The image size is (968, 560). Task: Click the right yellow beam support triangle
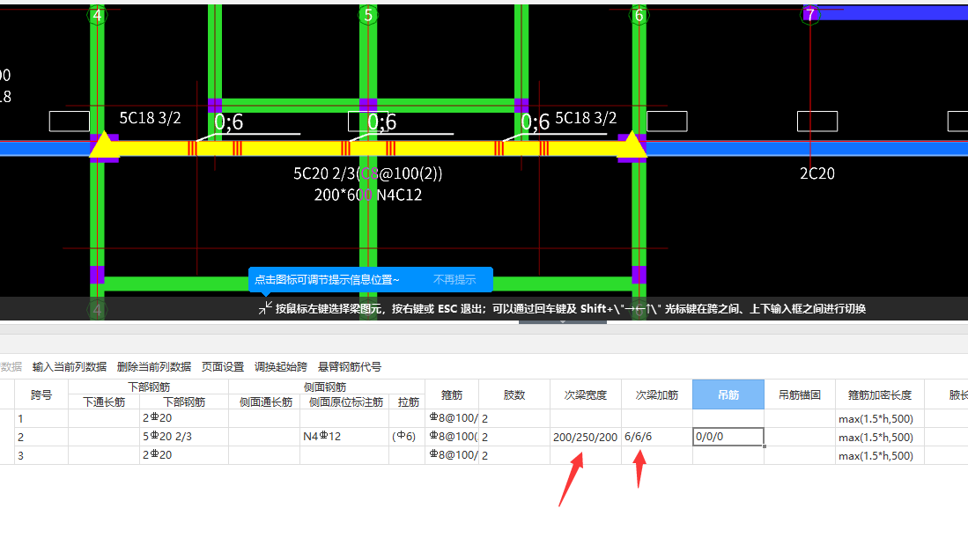tap(632, 146)
